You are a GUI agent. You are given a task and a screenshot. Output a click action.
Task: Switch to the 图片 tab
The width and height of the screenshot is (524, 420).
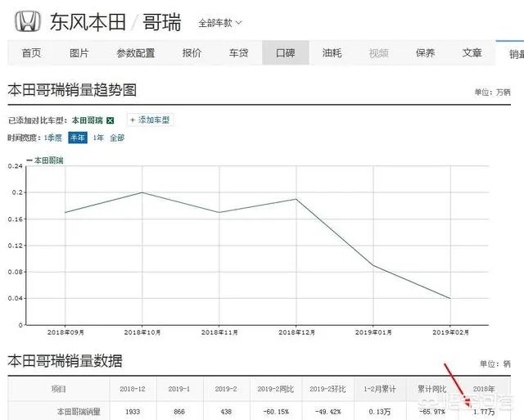[79, 52]
